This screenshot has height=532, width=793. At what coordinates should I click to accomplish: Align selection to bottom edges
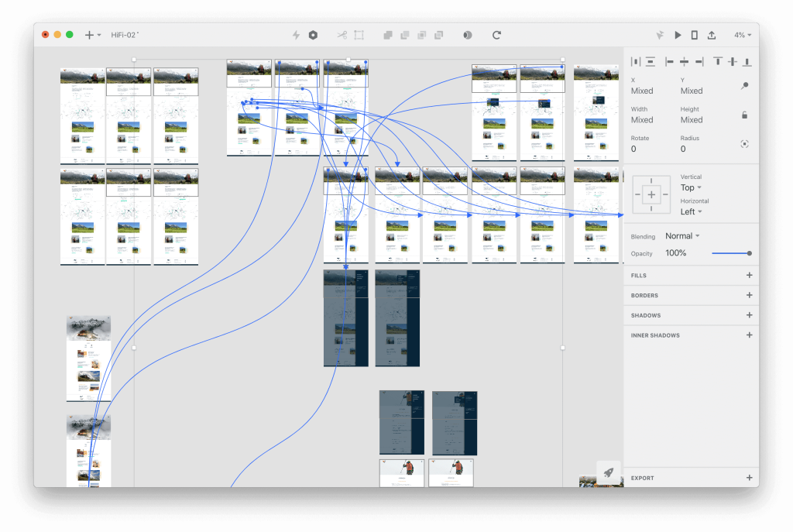[x=747, y=61]
